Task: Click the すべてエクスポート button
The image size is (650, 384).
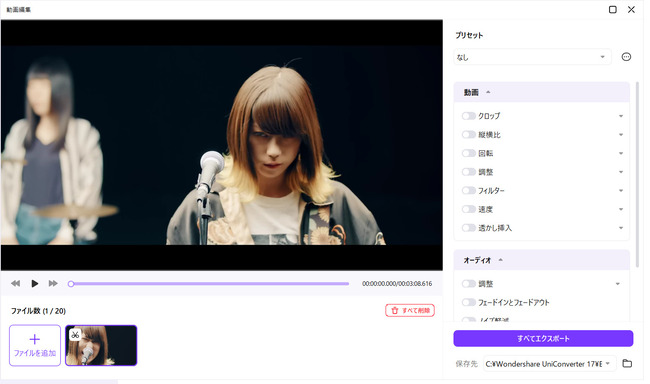Action: (x=543, y=338)
